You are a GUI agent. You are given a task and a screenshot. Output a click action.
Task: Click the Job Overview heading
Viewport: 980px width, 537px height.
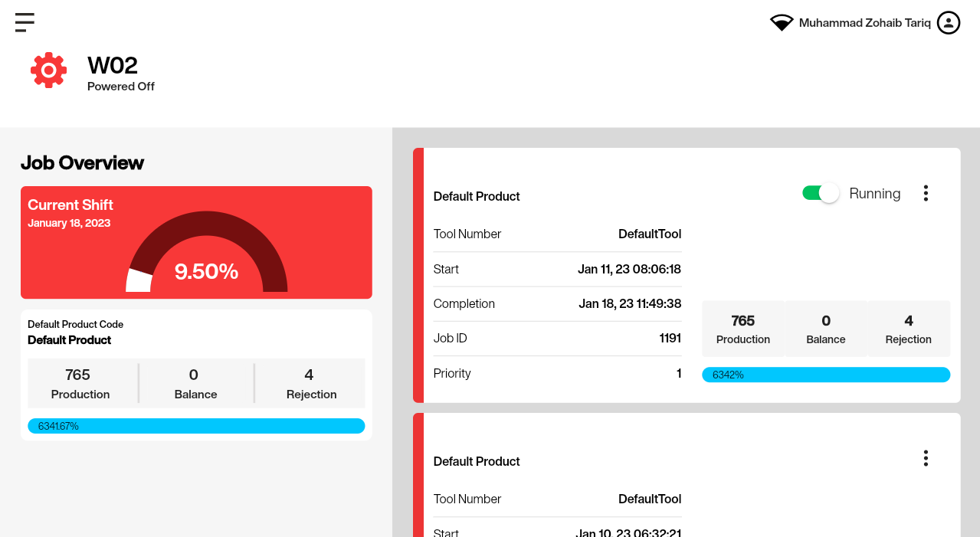(x=82, y=162)
